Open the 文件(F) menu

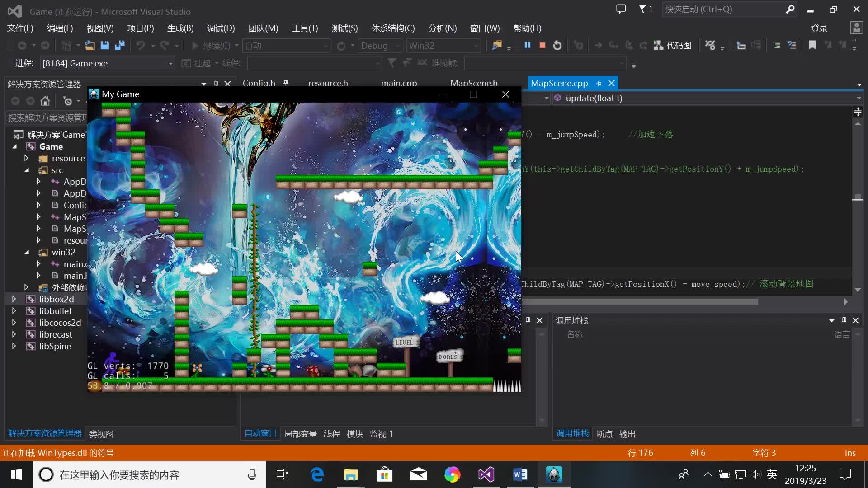click(x=20, y=28)
